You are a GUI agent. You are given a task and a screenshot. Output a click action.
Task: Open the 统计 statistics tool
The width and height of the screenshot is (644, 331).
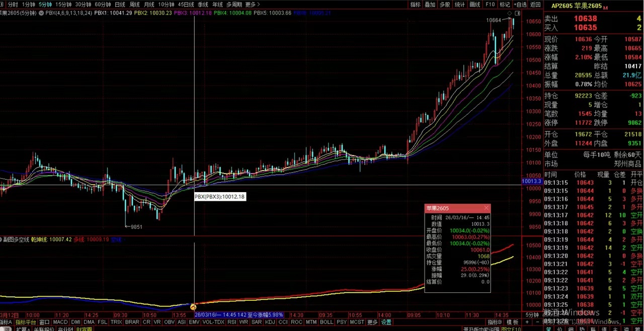tap(460, 5)
